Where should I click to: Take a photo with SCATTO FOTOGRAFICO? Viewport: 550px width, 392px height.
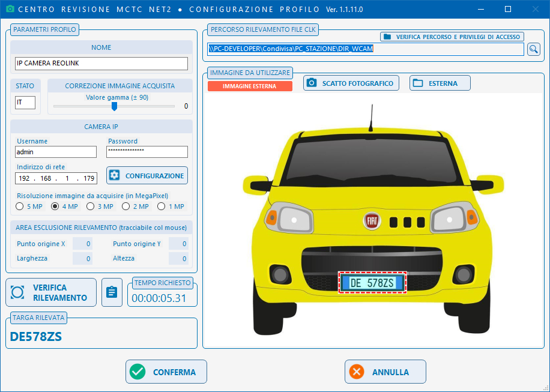tap(351, 83)
